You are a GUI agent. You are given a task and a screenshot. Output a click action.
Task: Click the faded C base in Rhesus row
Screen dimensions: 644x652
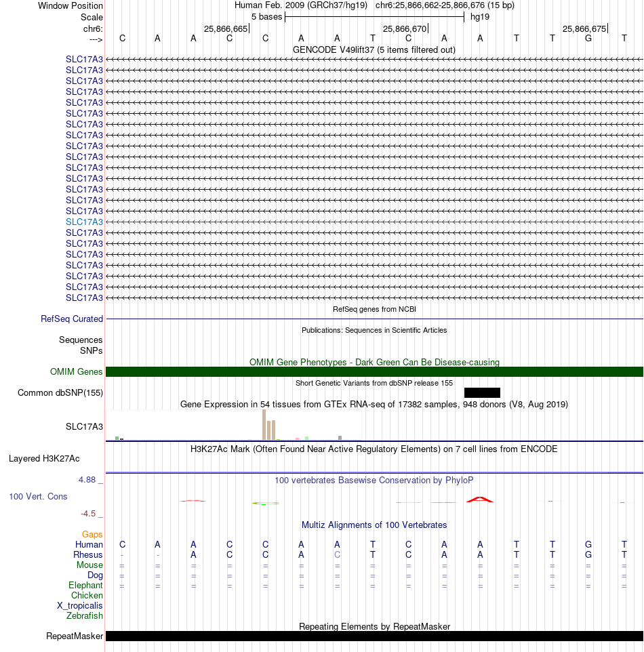point(337,554)
